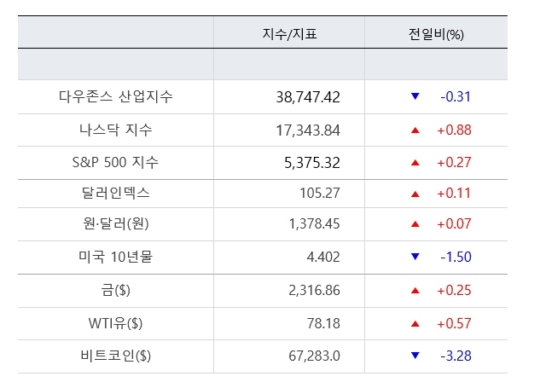Viewport: 540px width, 382px height.
Task: Click the 비트코인($) value 67,283.0
Action: [x=314, y=356]
